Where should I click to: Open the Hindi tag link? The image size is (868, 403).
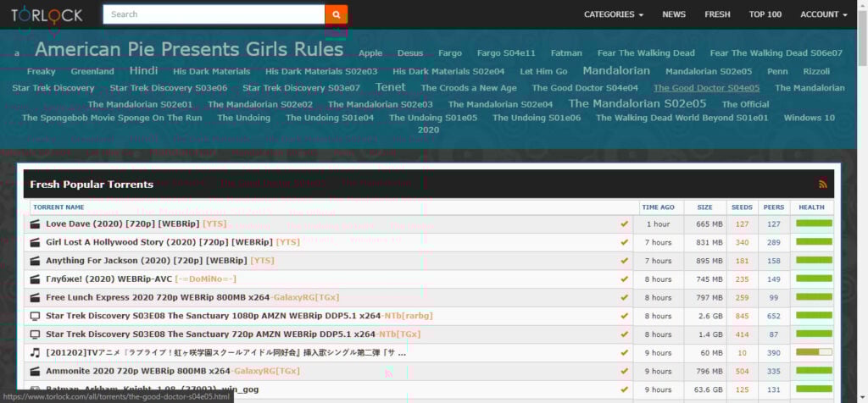(x=143, y=71)
